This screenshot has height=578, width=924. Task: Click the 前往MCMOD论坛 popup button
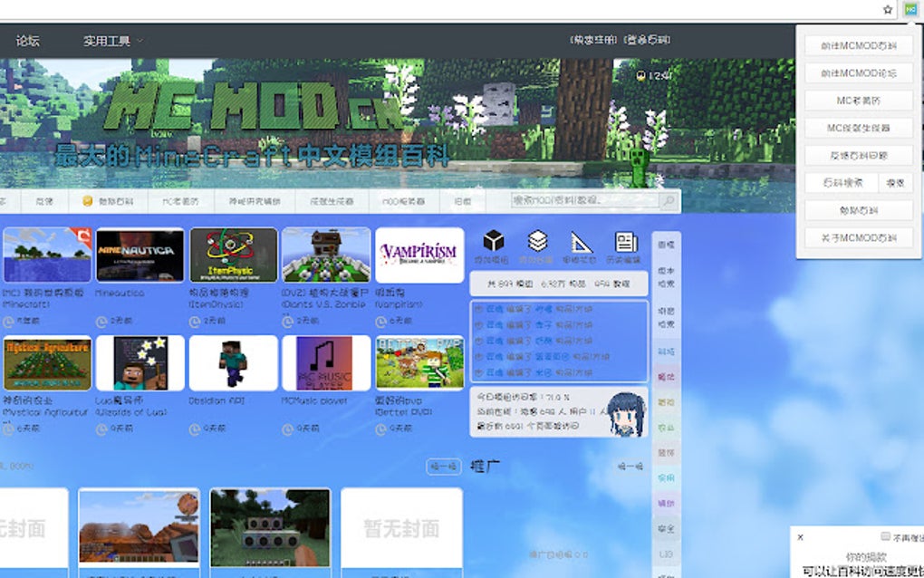pos(859,73)
